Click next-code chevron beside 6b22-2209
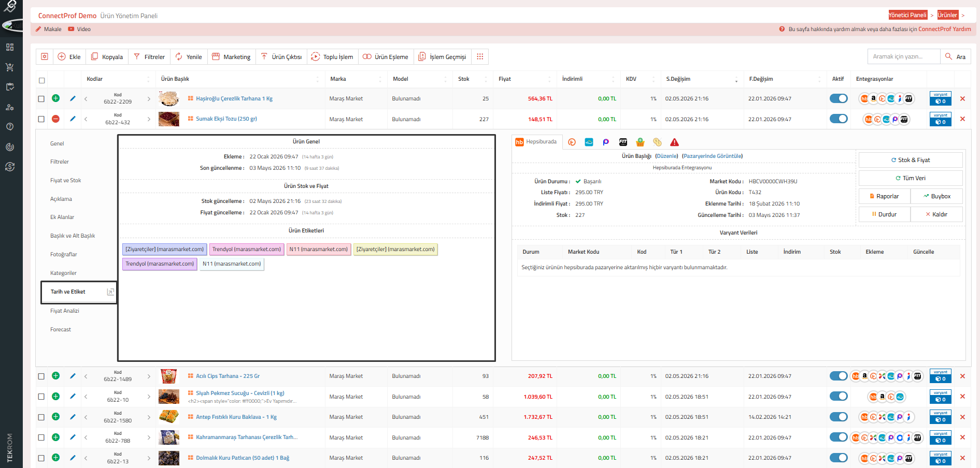Screen dimensions: 980x468 (x=149, y=98)
